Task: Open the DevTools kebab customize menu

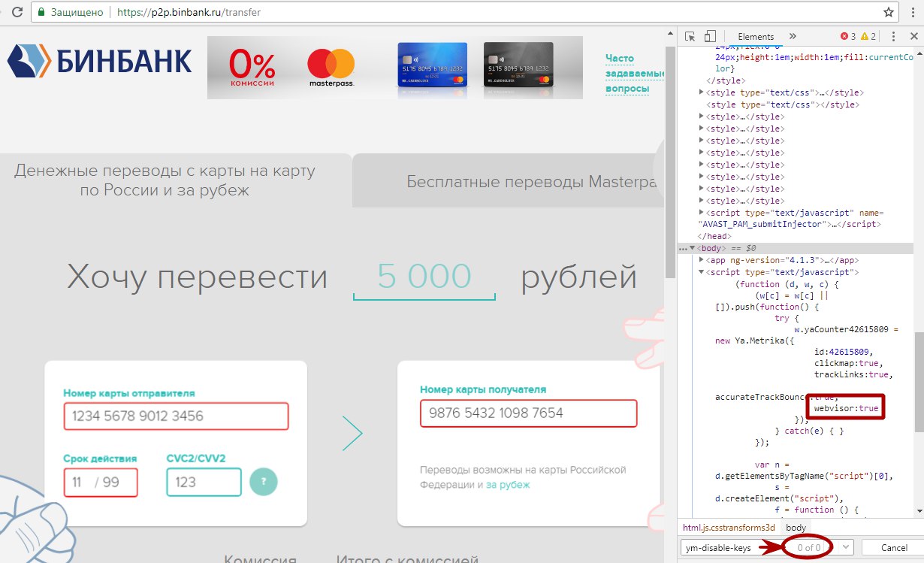Action: click(x=892, y=36)
